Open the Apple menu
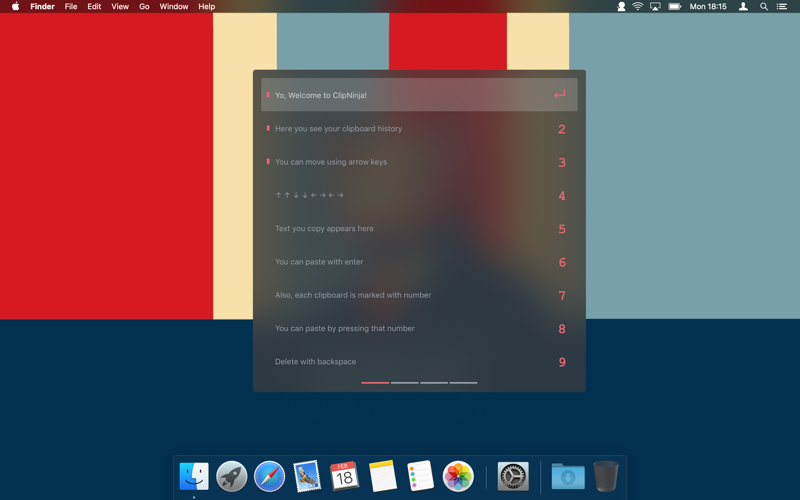 tap(15, 6)
